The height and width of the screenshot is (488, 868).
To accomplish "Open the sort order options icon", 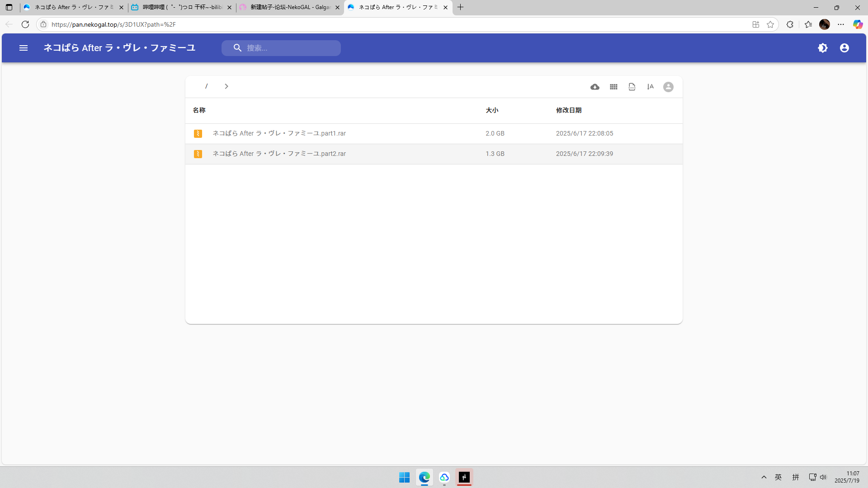I will pos(650,87).
